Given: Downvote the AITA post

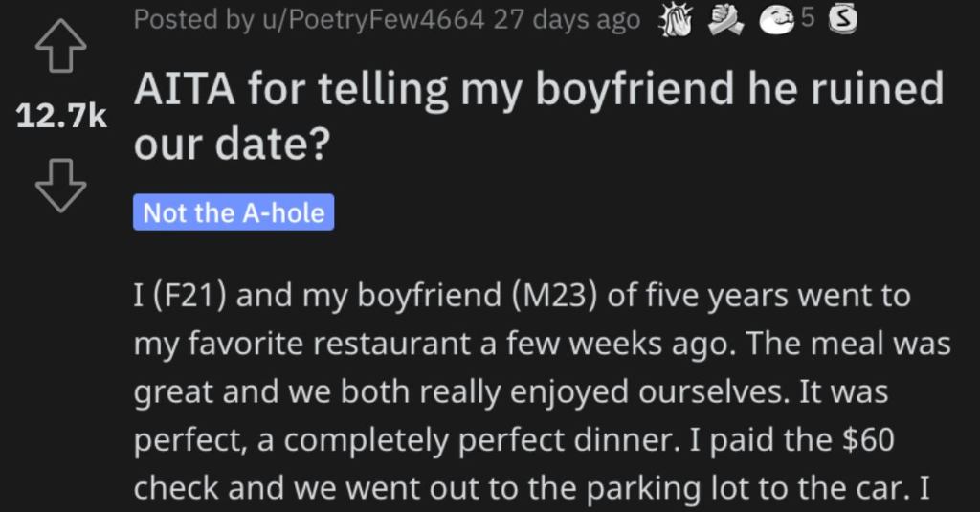Looking at the screenshot, I should pos(60,186).
